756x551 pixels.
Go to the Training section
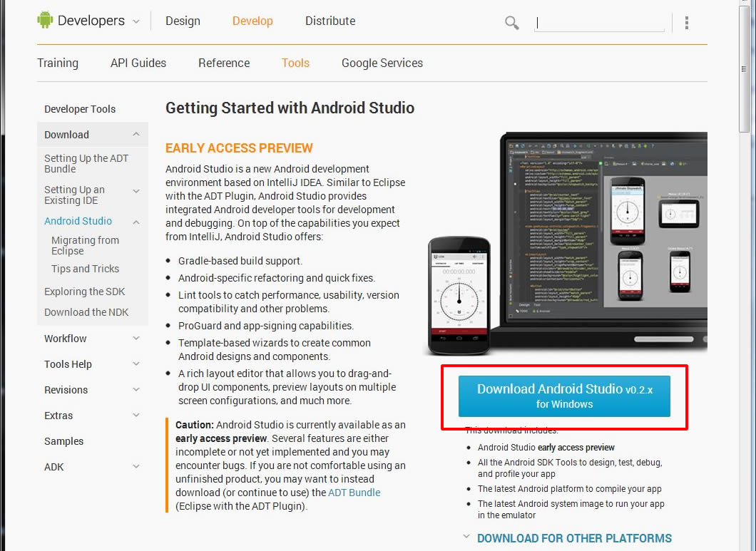pos(58,63)
